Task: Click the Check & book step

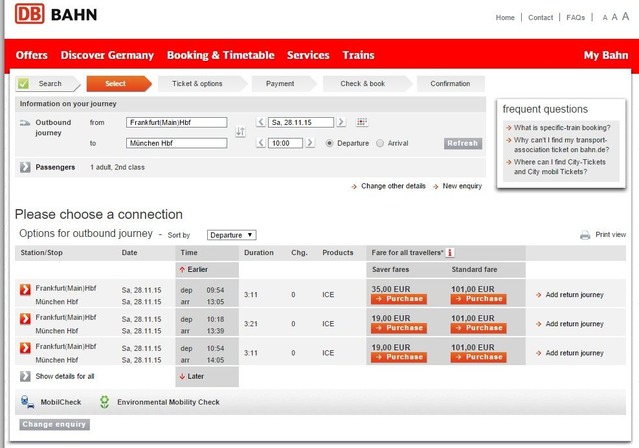Action: coord(367,84)
